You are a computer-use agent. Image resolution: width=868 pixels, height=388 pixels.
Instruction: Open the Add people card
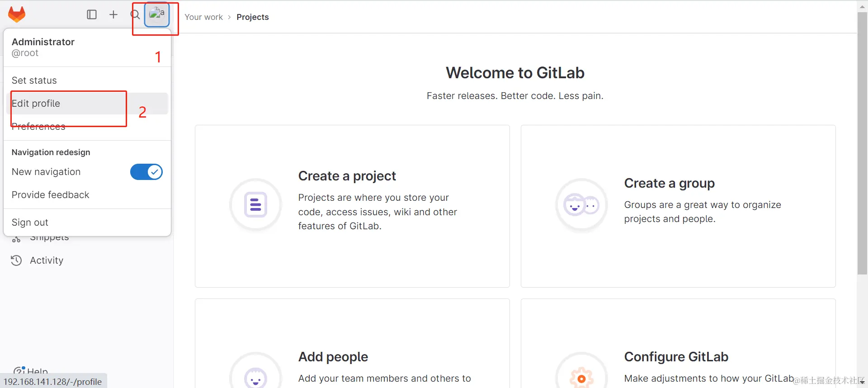point(352,344)
